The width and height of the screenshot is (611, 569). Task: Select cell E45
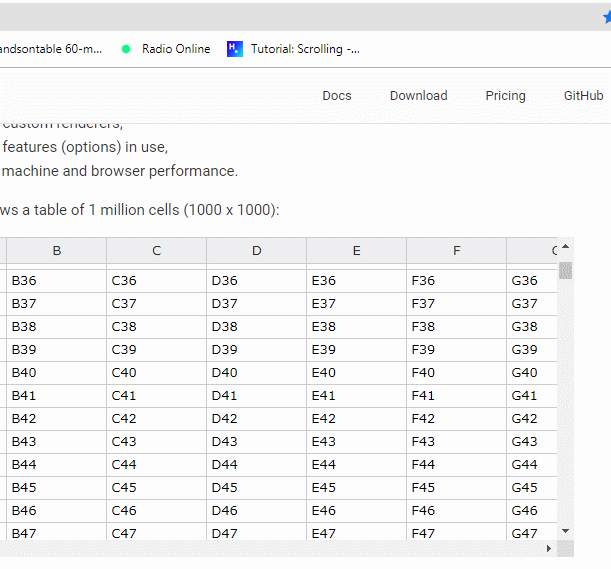click(x=357, y=488)
